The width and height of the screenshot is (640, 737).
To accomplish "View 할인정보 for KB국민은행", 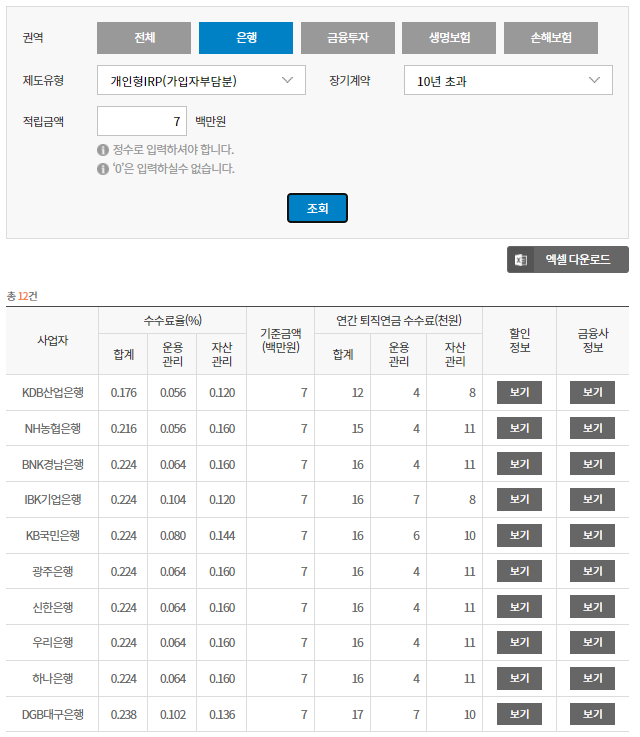I will 519,535.
